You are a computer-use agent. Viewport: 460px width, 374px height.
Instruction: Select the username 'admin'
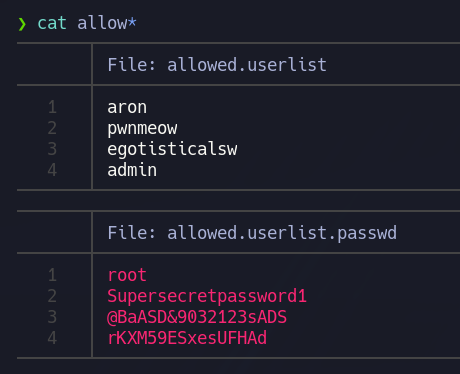[x=132, y=170]
